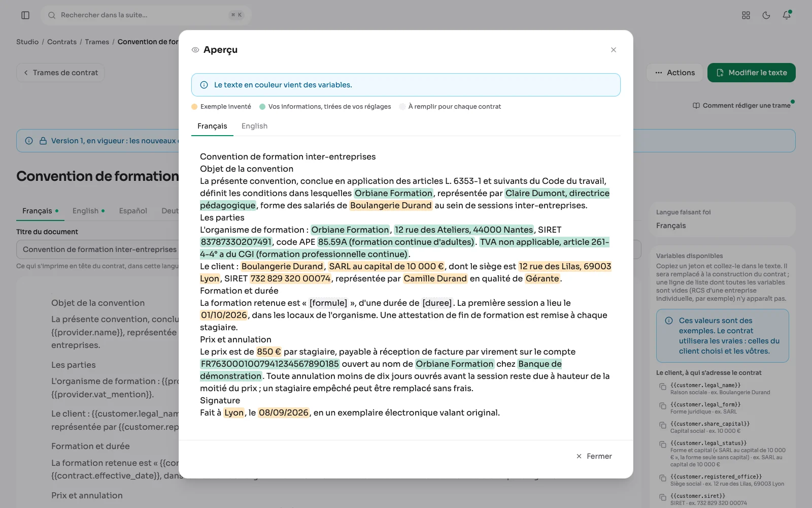Open the Actions menu

coord(674,73)
